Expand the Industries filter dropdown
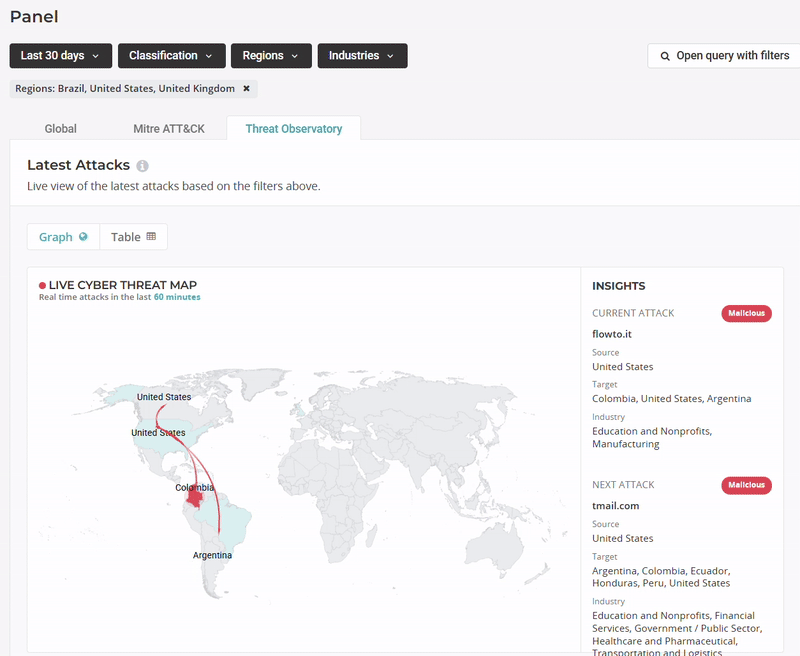 point(362,56)
